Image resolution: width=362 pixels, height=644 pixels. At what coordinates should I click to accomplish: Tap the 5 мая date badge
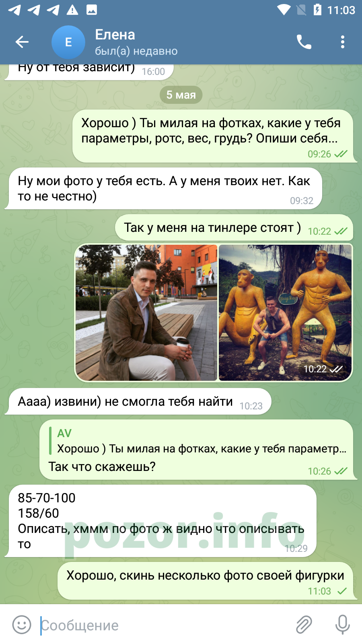(181, 95)
